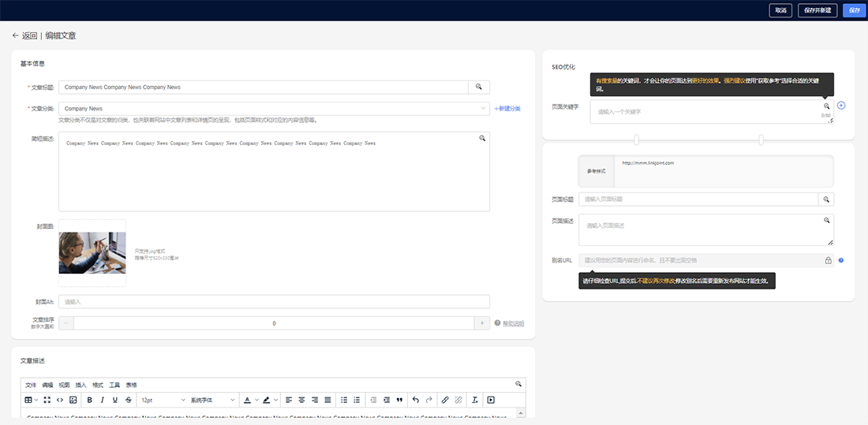Open the 帮助说明 link
This screenshot has height=425, width=868.
point(513,323)
